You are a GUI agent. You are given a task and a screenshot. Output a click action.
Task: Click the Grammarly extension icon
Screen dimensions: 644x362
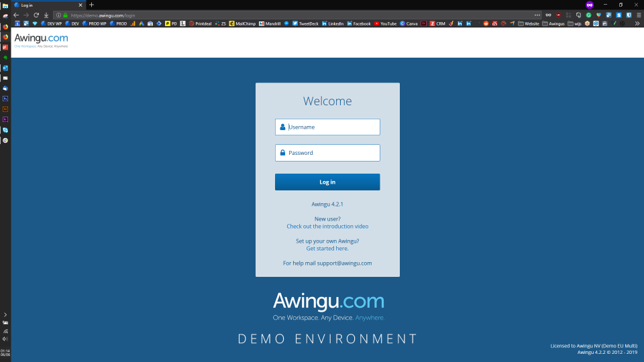point(588,15)
